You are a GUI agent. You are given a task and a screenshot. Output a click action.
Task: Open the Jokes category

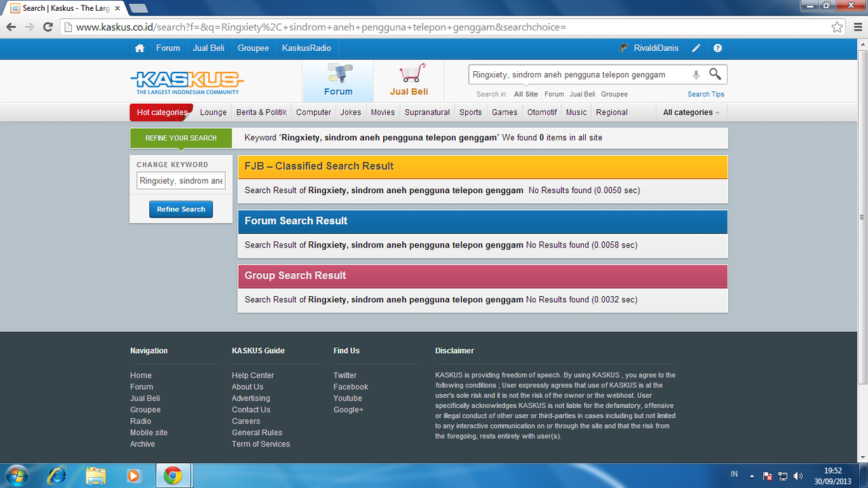pos(351,113)
